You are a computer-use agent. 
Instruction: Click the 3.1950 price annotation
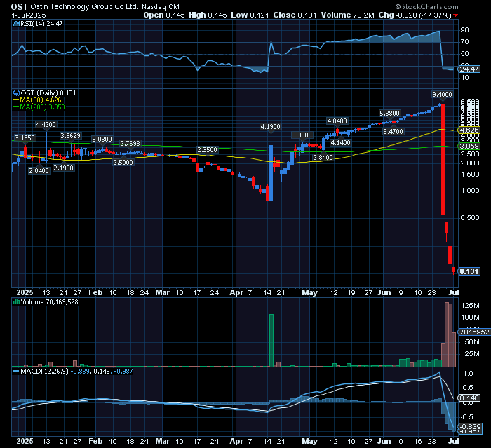[25, 137]
